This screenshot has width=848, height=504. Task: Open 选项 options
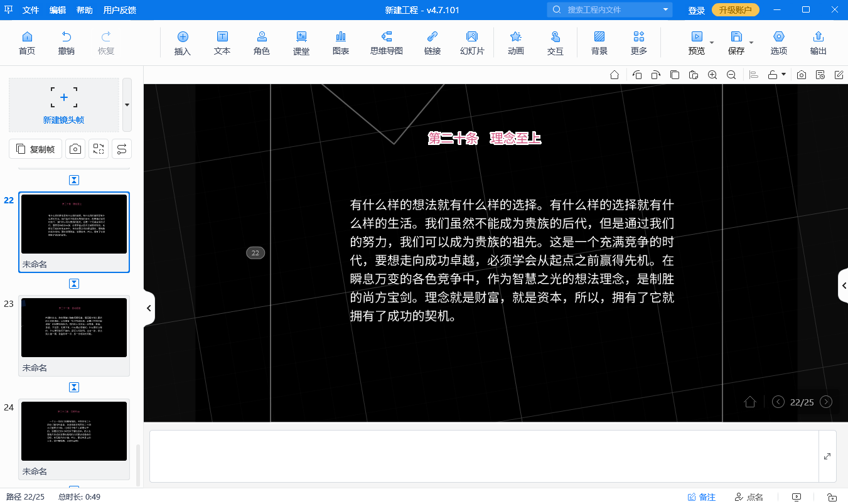[779, 43]
